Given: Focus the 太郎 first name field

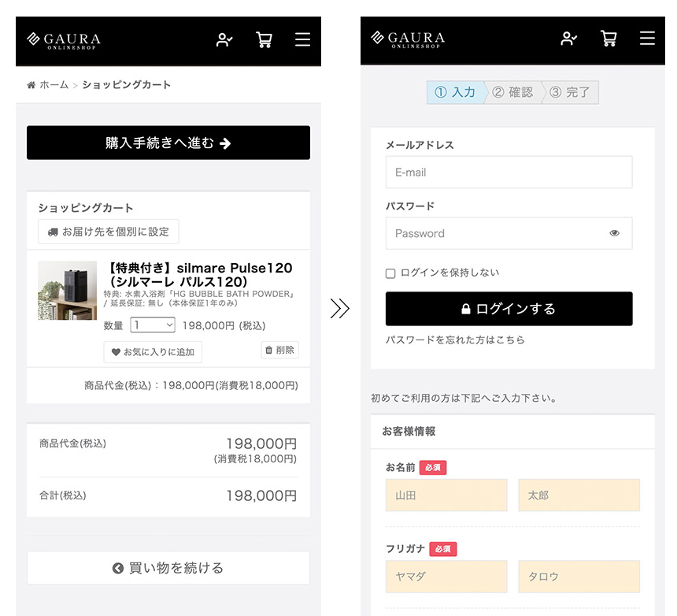Looking at the screenshot, I should [x=579, y=495].
